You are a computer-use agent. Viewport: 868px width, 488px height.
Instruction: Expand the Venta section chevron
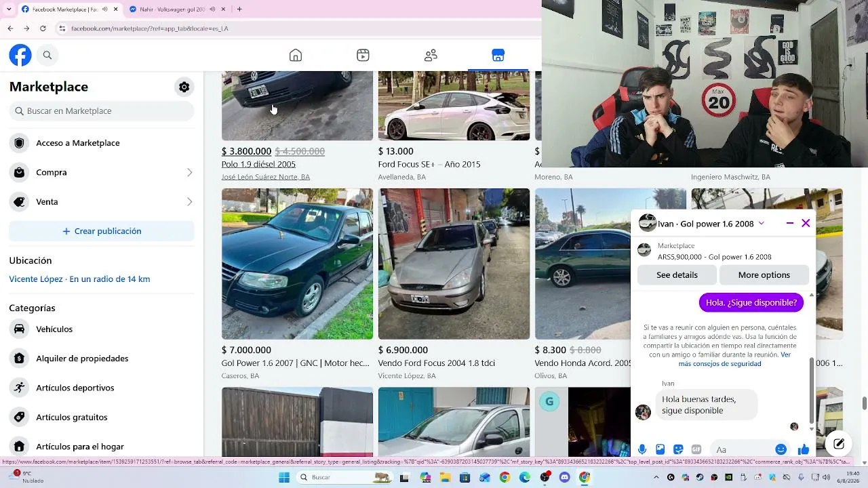[189, 202]
